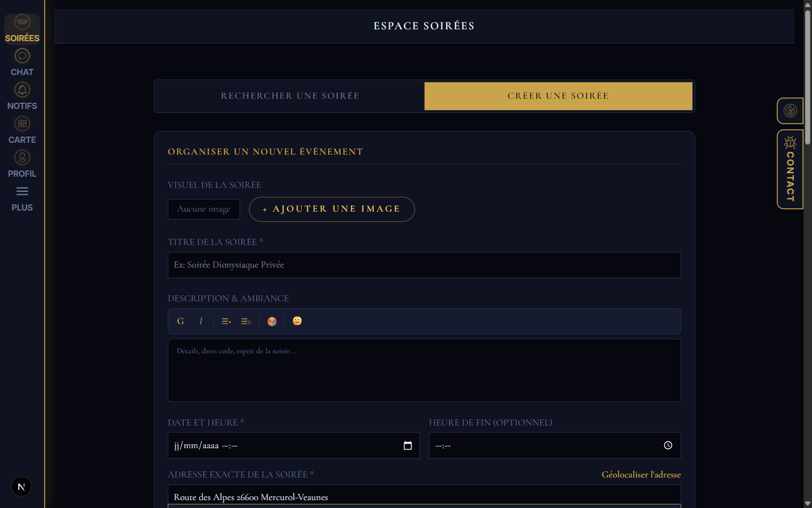Screen dimensions: 812x508
Task: Click the Organiser un nouvel événement heading
Action: (266, 152)
